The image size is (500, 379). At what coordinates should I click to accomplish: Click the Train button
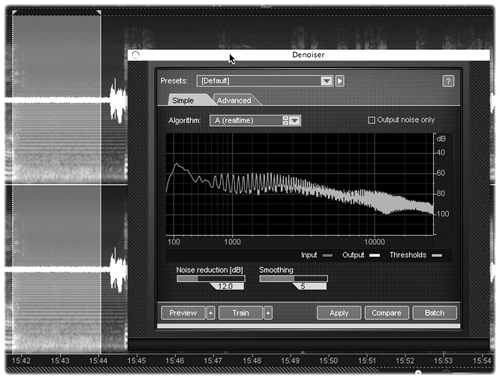pyautogui.click(x=241, y=313)
